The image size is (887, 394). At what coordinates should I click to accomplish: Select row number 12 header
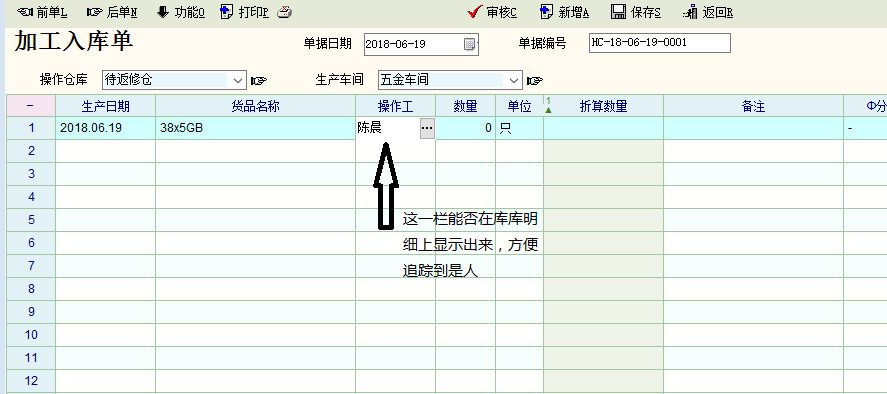pos(31,380)
